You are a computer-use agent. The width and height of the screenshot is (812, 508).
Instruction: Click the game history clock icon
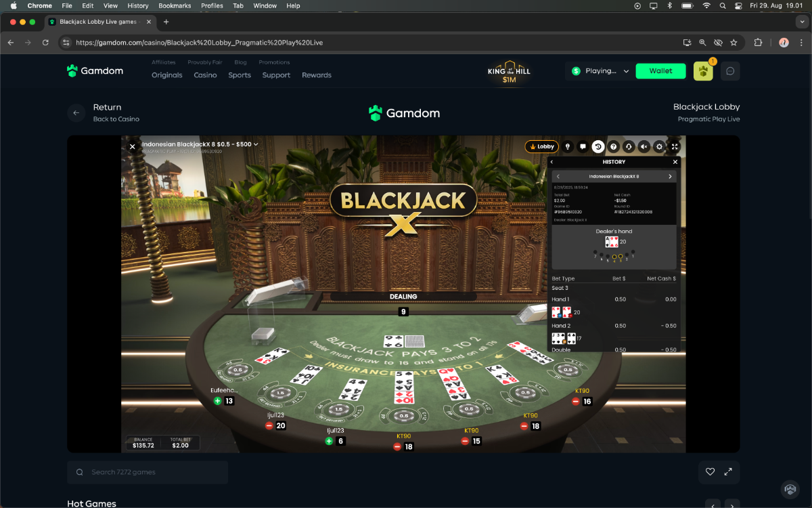click(x=598, y=146)
